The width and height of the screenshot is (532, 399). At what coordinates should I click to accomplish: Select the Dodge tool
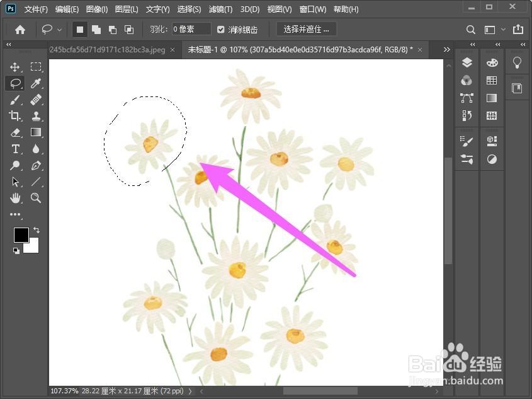(15, 165)
